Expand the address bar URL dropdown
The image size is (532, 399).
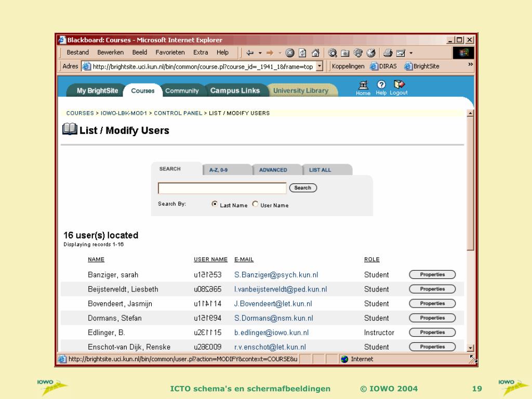pyautogui.click(x=320, y=66)
